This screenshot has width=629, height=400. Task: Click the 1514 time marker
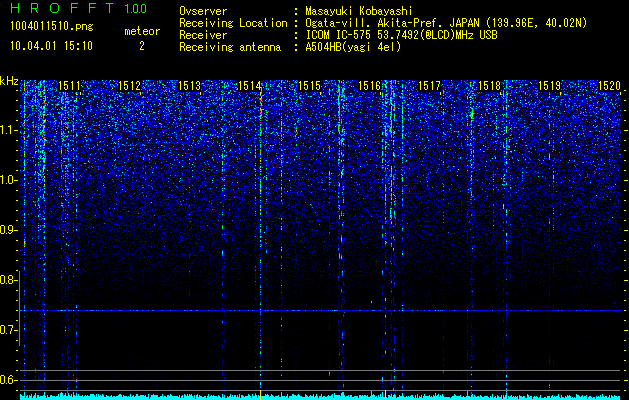(x=249, y=86)
